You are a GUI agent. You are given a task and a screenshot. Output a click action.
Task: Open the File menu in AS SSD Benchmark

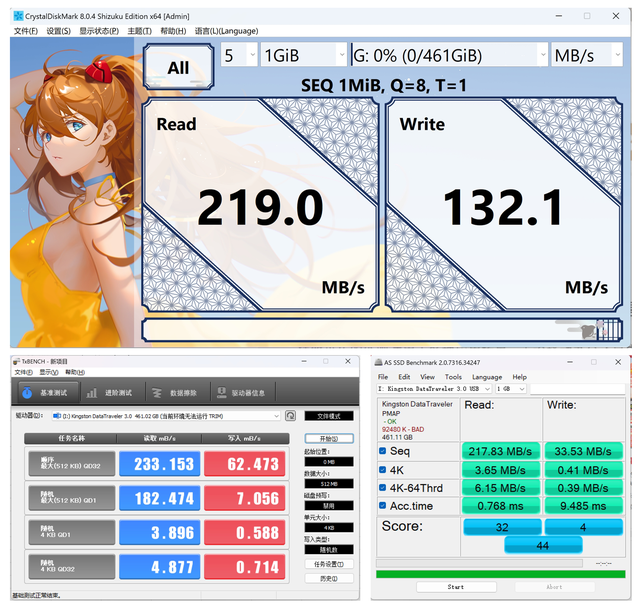click(x=383, y=377)
